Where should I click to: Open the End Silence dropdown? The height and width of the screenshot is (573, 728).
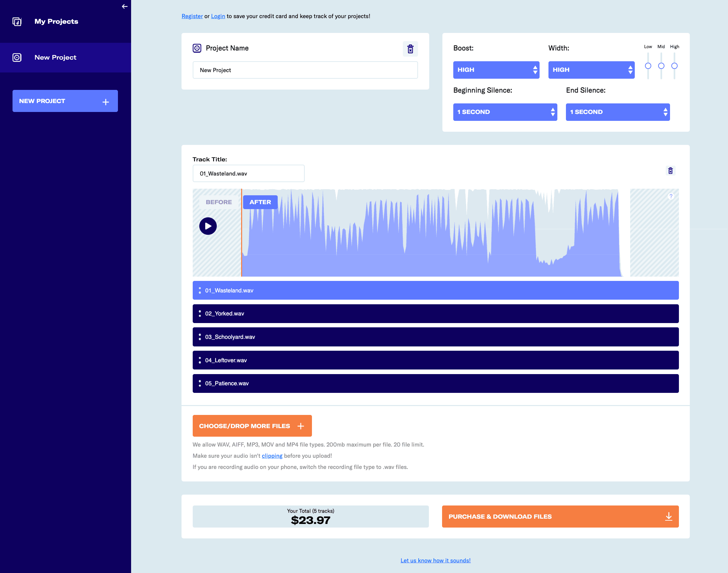pyautogui.click(x=618, y=112)
